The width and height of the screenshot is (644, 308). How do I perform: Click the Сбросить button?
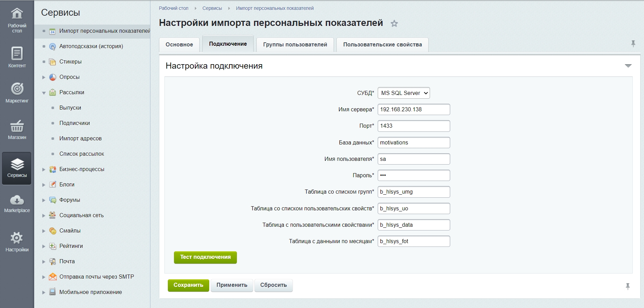coord(273,285)
